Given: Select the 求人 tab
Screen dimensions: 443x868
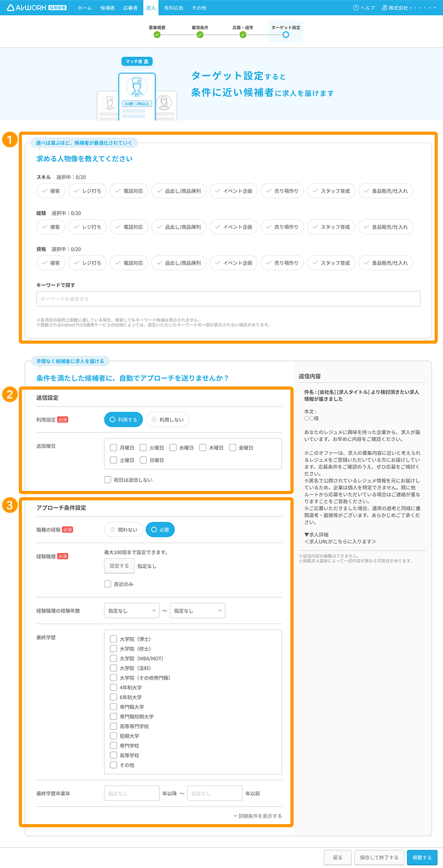Looking at the screenshot, I should [x=150, y=8].
